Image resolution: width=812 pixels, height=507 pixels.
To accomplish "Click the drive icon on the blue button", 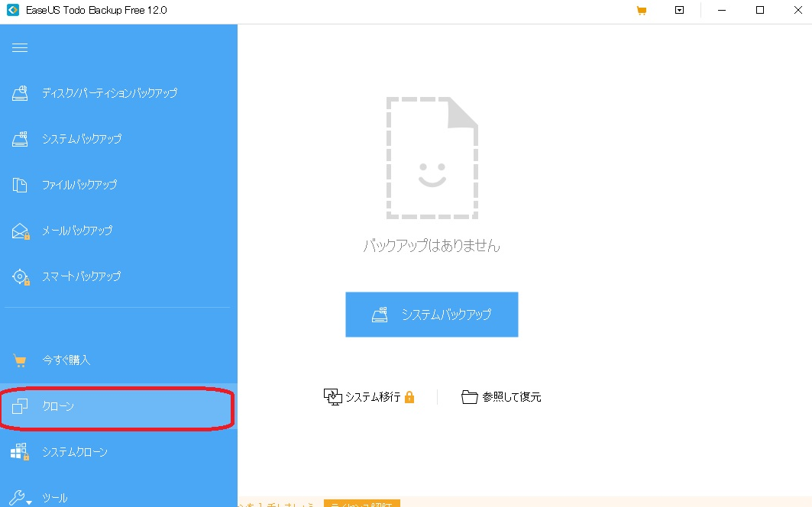I will (x=380, y=315).
